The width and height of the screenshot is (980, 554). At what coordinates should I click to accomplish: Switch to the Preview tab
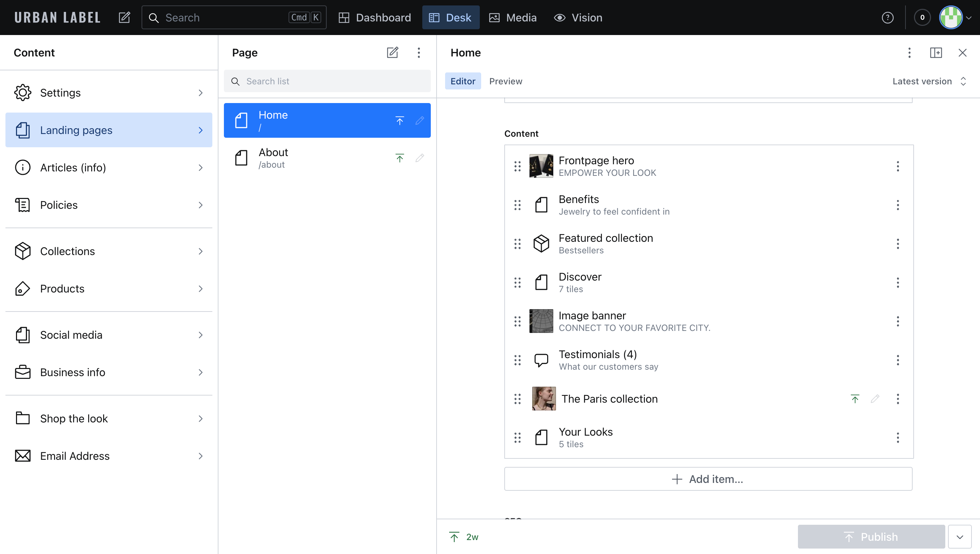coord(505,81)
